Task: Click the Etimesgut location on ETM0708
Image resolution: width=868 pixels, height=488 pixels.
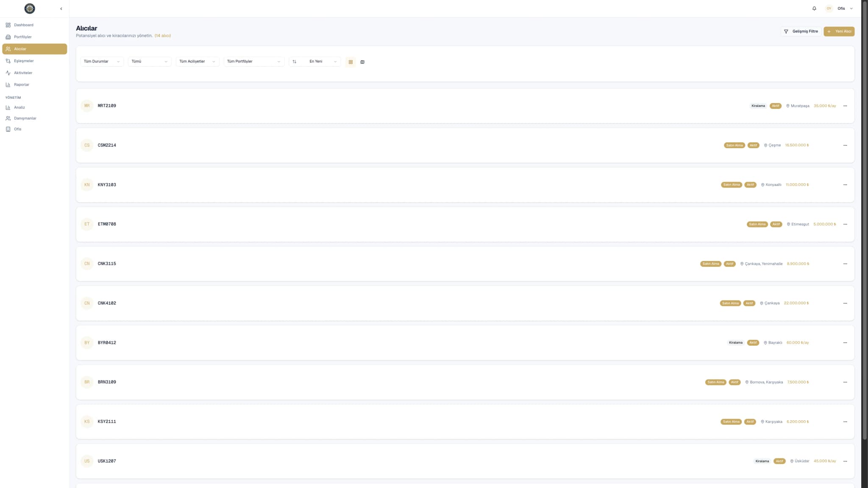Action: pos(798,224)
